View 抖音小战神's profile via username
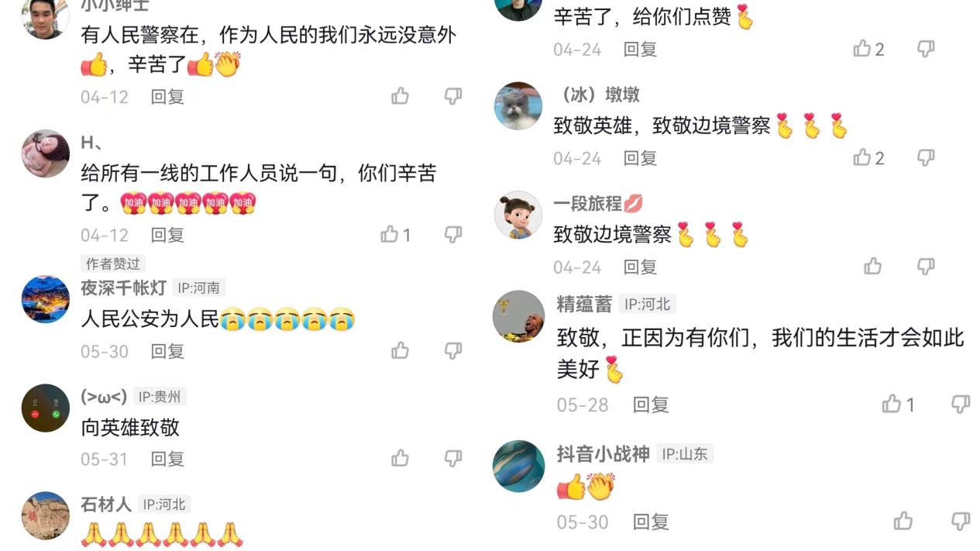The width and height of the screenshot is (980, 551). 603,454
